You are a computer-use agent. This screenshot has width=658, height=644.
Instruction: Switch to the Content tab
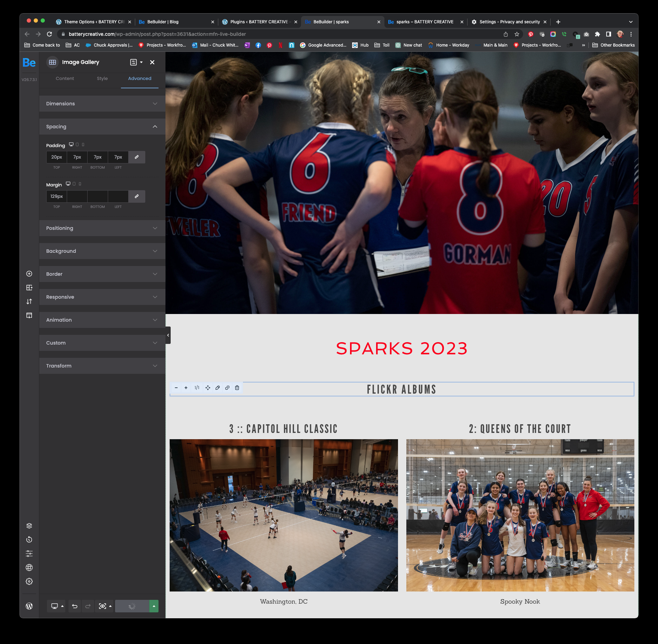(x=65, y=79)
